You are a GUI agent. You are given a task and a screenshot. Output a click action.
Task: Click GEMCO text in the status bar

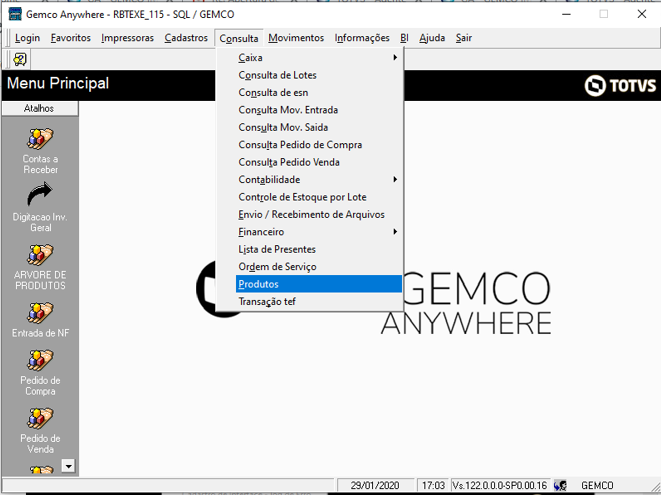tap(597, 485)
